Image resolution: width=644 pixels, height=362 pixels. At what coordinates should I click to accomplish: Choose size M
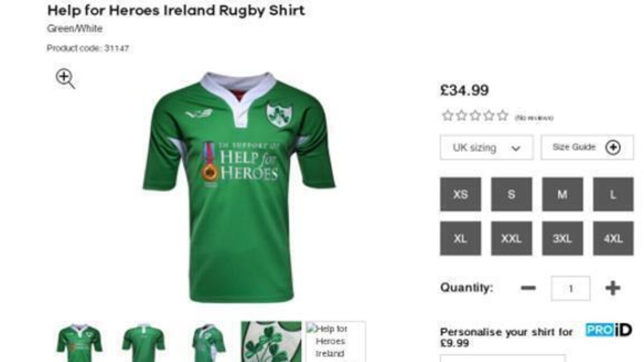click(562, 195)
